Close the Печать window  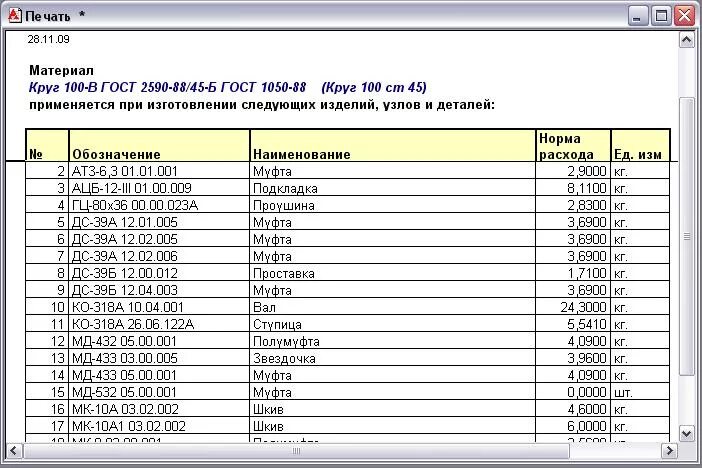[684, 16]
